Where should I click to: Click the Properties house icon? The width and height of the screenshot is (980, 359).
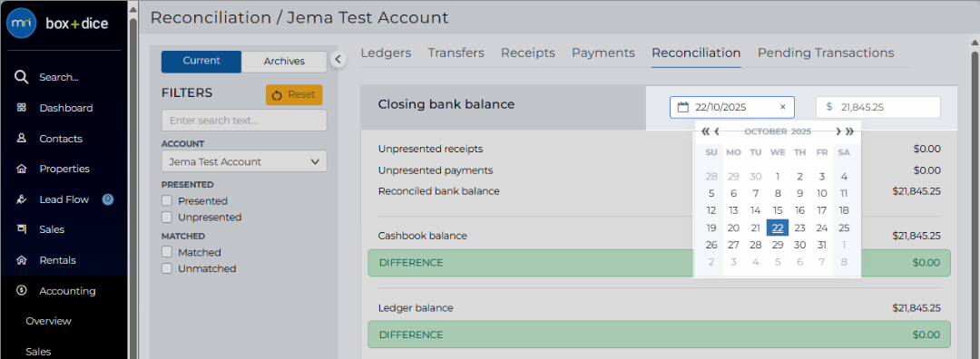(21, 169)
